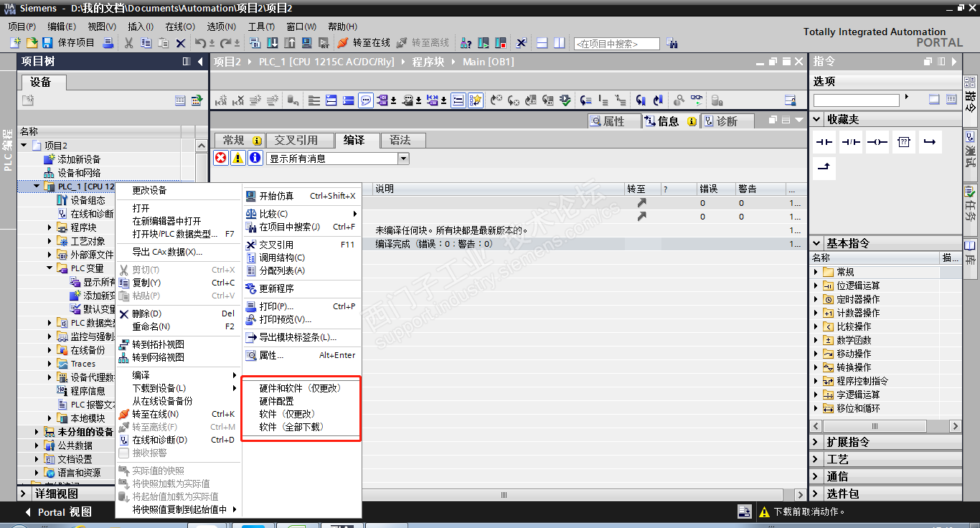
Task: Click the print icon in main toolbar
Action: pos(108,43)
